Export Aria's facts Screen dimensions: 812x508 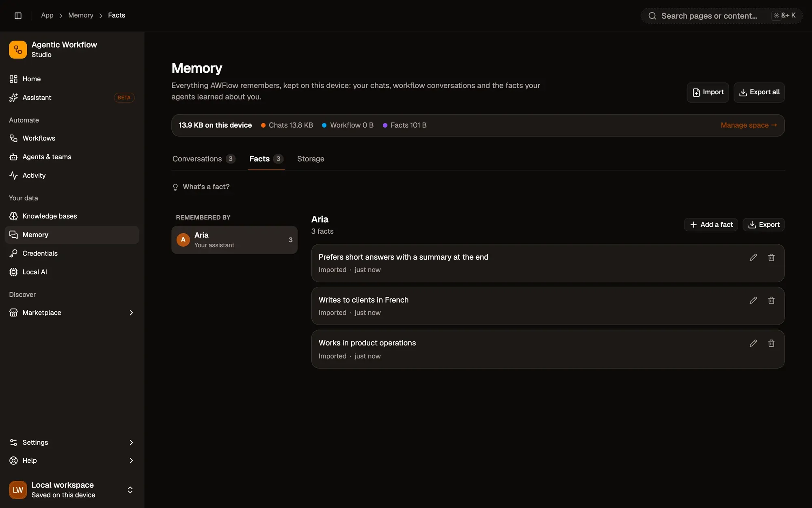pos(763,225)
